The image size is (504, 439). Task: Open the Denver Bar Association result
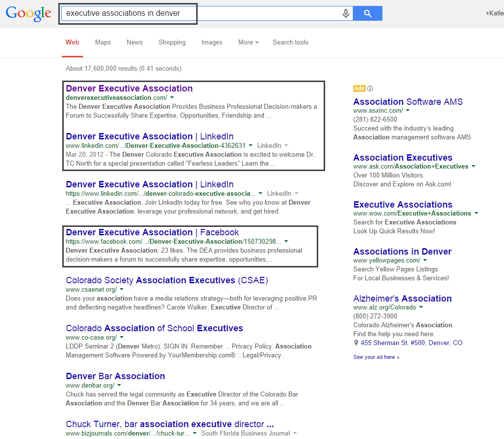pyautogui.click(x=116, y=376)
